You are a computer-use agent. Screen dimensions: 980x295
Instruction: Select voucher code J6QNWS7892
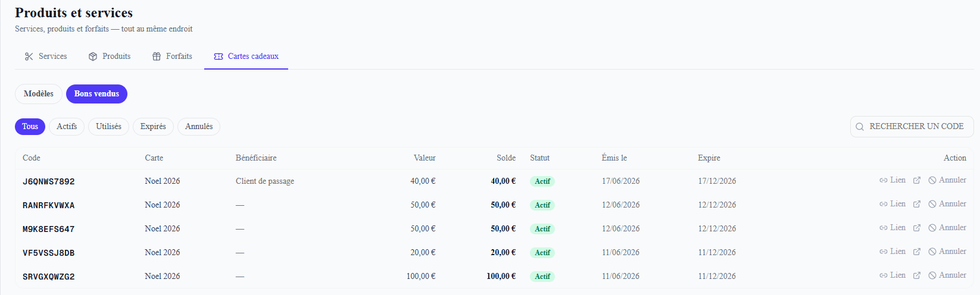[x=49, y=181]
